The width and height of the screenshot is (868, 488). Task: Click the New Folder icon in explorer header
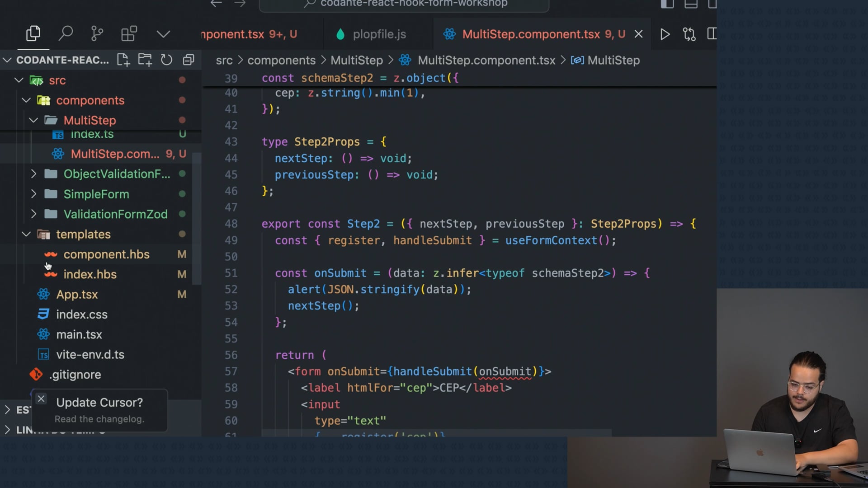coord(145,60)
